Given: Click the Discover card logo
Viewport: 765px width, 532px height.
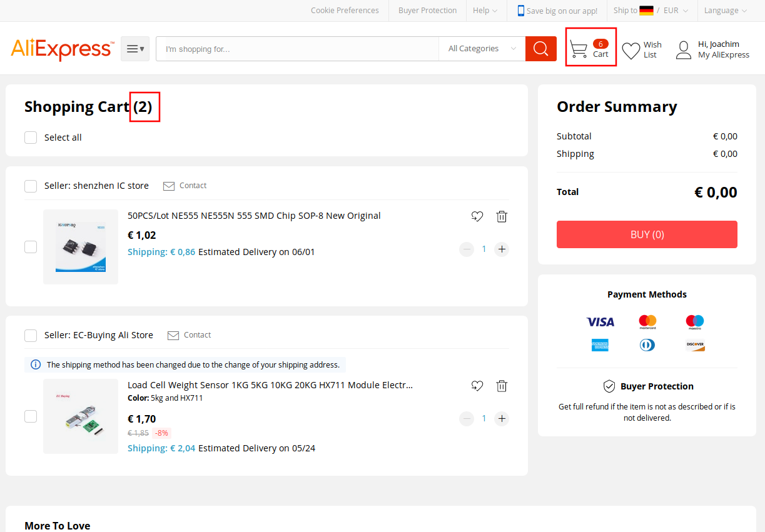Looking at the screenshot, I should click(x=695, y=345).
